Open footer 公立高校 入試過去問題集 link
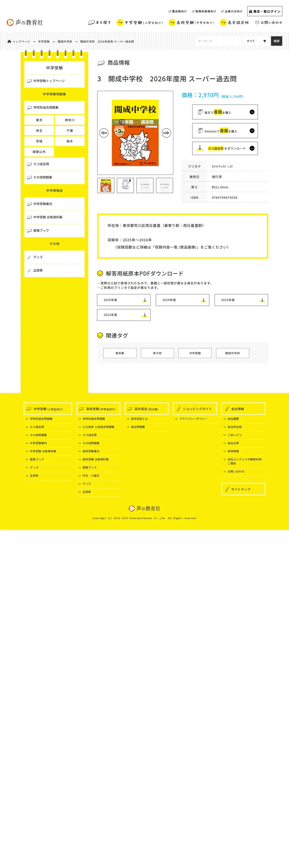The width and height of the screenshot is (289, 868). (x=98, y=427)
